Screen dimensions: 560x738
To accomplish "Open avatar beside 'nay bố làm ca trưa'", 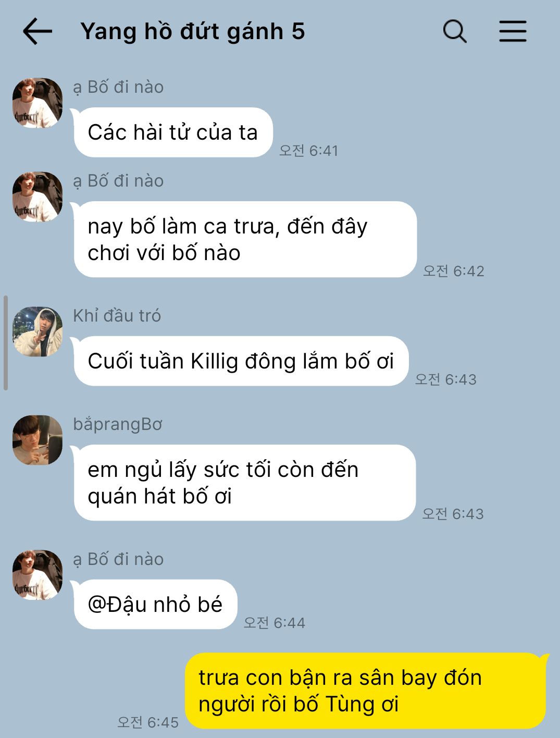I will pyautogui.click(x=38, y=197).
